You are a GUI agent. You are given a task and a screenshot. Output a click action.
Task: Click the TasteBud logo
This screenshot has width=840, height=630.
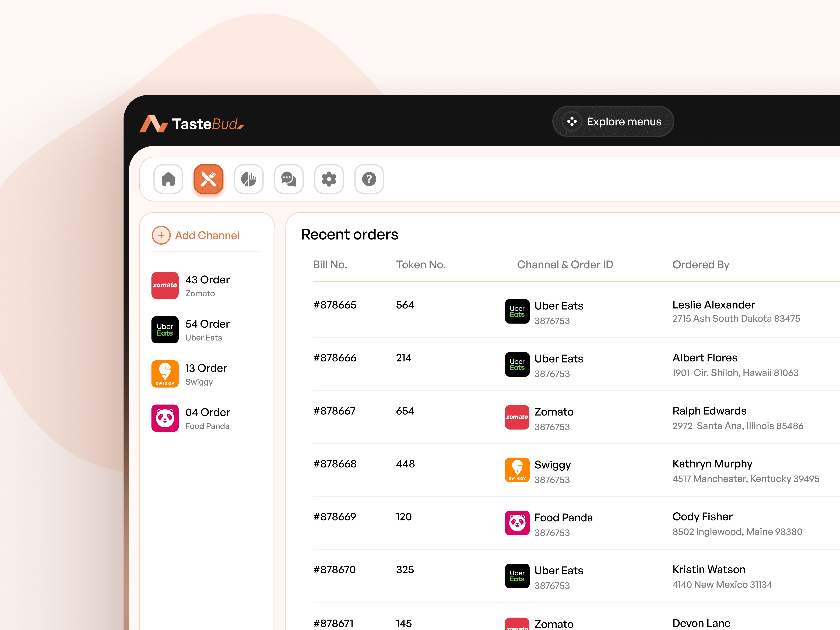click(x=192, y=124)
